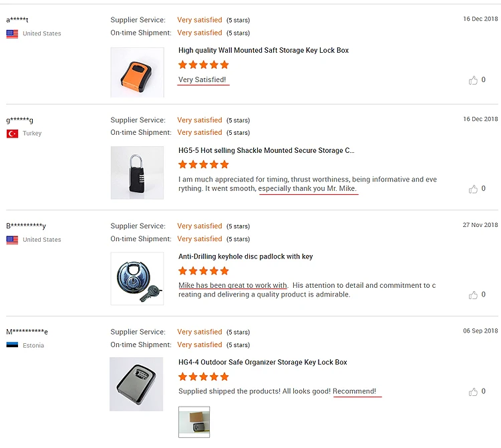Click thumbs-up on the Estonia buyer's review
The width and height of the screenshot is (501, 448).
point(474,392)
